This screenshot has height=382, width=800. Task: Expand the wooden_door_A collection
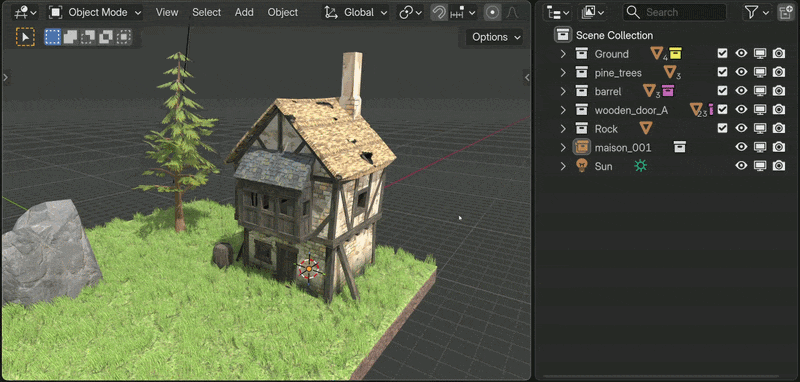click(x=563, y=110)
